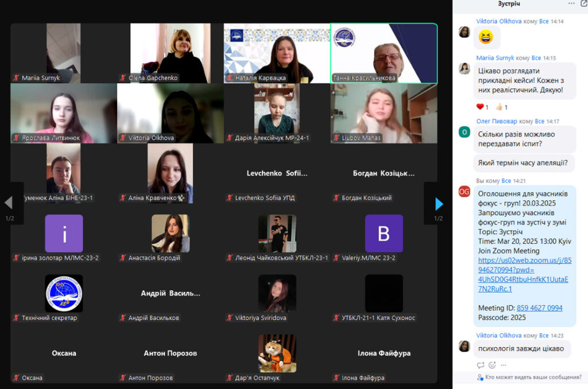Click the laughing emoji message
The width and height of the screenshot is (588, 389).
(x=486, y=37)
